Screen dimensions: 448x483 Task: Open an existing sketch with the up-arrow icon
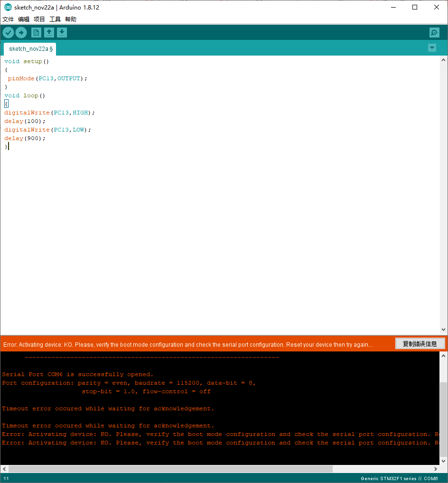point(49,32)
